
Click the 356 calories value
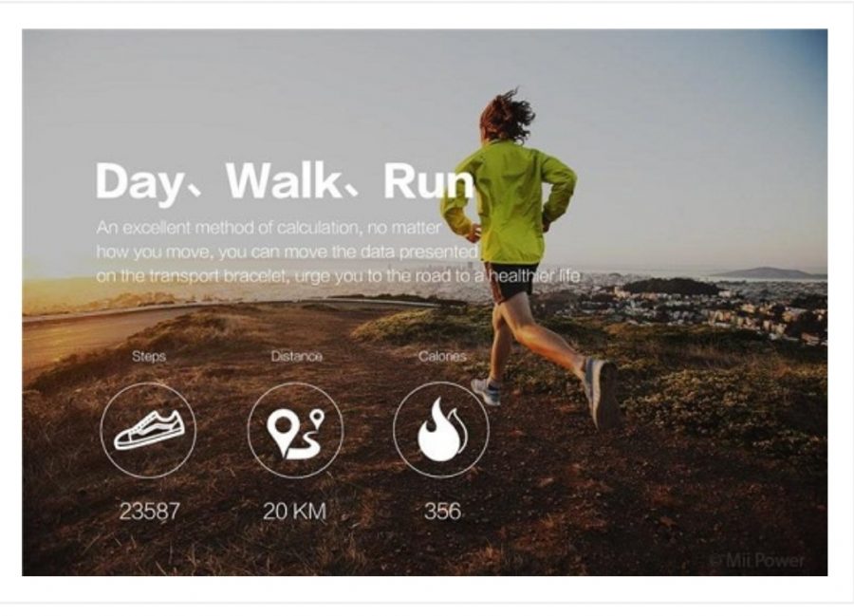click(442, 512)
